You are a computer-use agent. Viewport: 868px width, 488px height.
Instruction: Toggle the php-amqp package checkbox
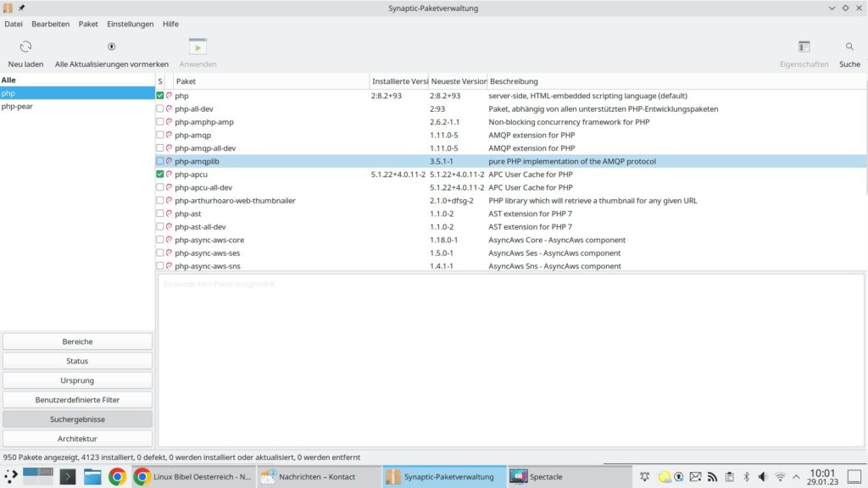point(160,135)
